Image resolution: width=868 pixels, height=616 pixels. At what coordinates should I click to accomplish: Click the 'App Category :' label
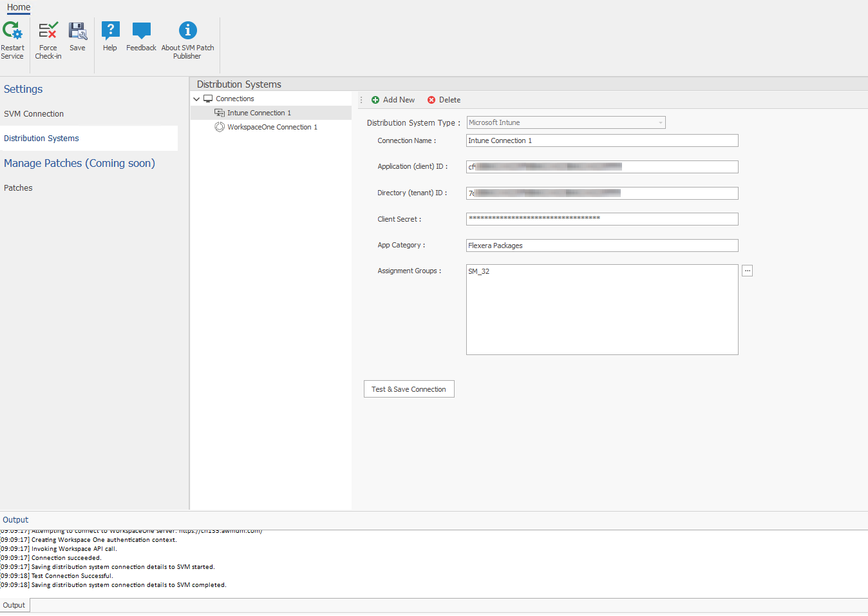point(401,245)
